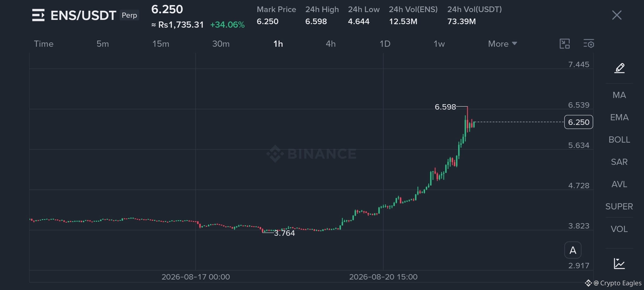
Task: Tap the Perp contract badge
Action: [129, 15]
